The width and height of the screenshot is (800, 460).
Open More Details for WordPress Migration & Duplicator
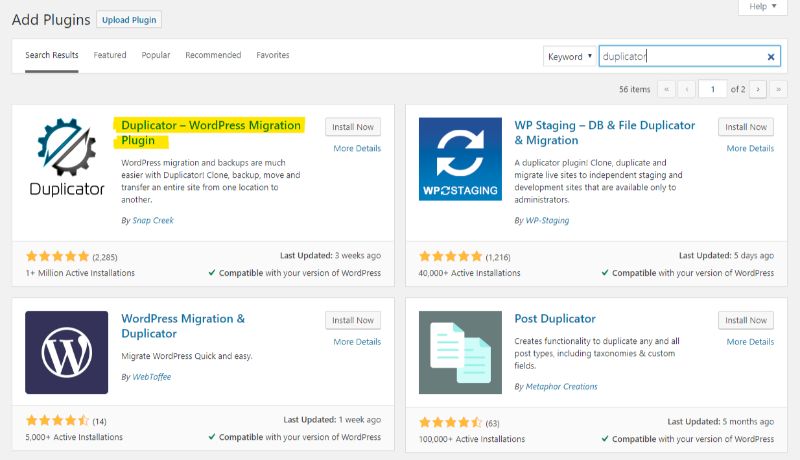click(x=357, y=342)
